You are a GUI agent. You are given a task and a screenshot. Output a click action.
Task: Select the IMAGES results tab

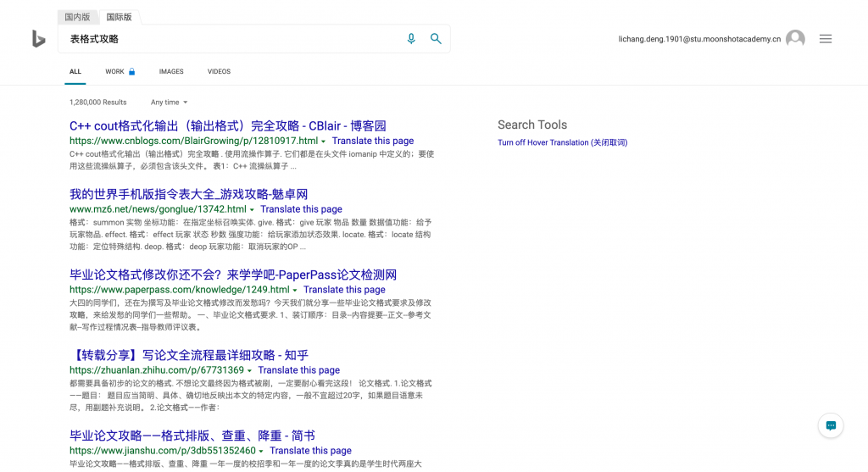pos(171,71)
